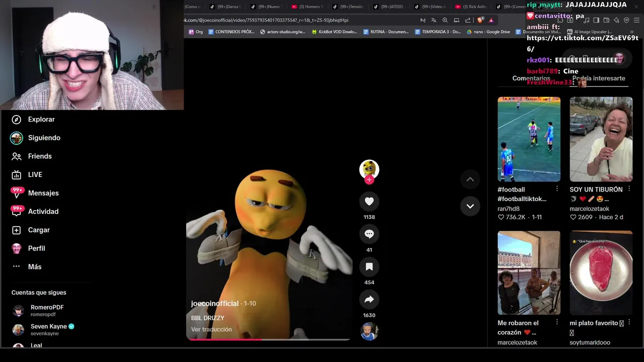Open Mensajes inbox

click(35, 193)
